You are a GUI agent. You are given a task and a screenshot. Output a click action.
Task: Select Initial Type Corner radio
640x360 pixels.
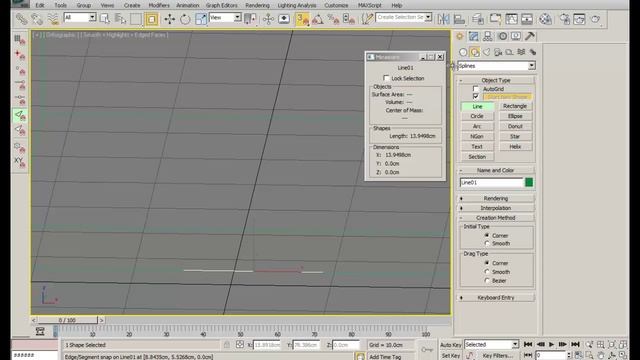click(487, 236)
